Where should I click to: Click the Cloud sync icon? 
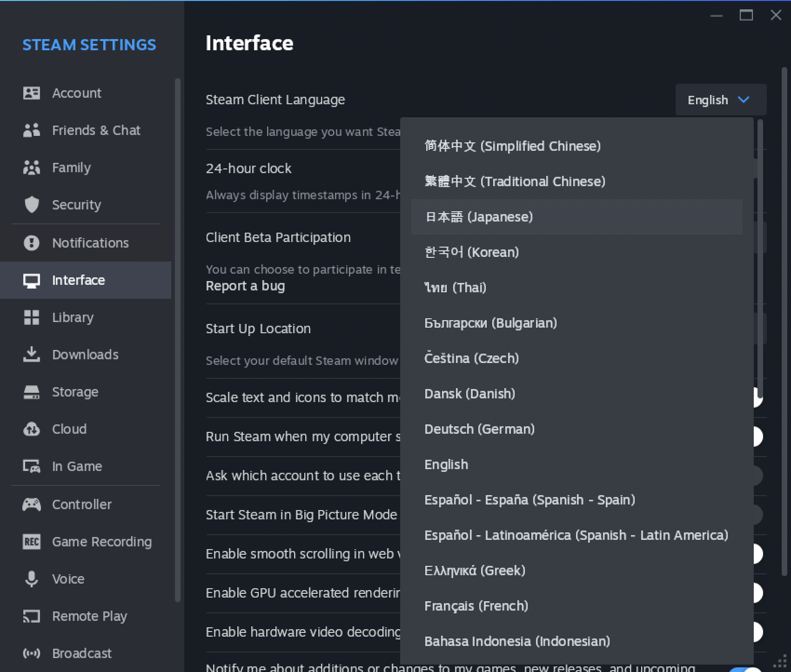pyautogui.click(x=32, y=429)
